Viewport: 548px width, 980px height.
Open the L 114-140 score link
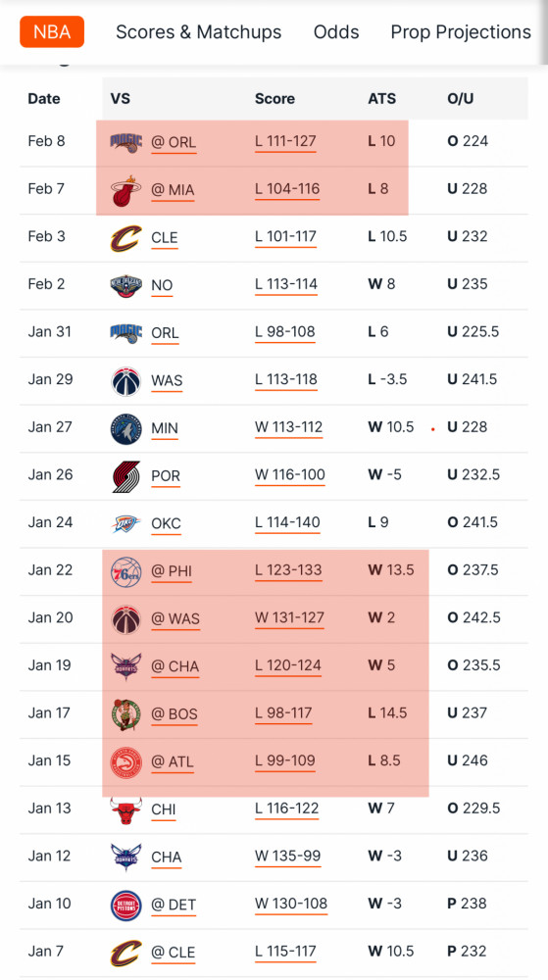pyautogui.click(x=287, y=523)
